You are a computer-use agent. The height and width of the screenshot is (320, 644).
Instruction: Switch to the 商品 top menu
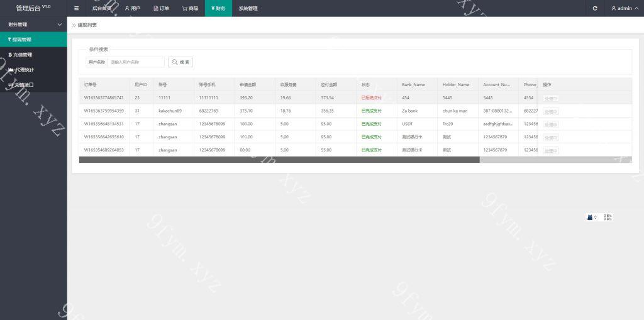(190, 8)
